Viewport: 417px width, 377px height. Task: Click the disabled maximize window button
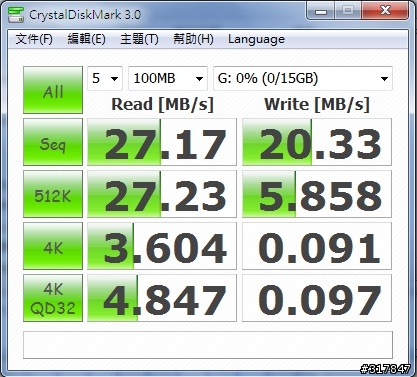[348, 11]
